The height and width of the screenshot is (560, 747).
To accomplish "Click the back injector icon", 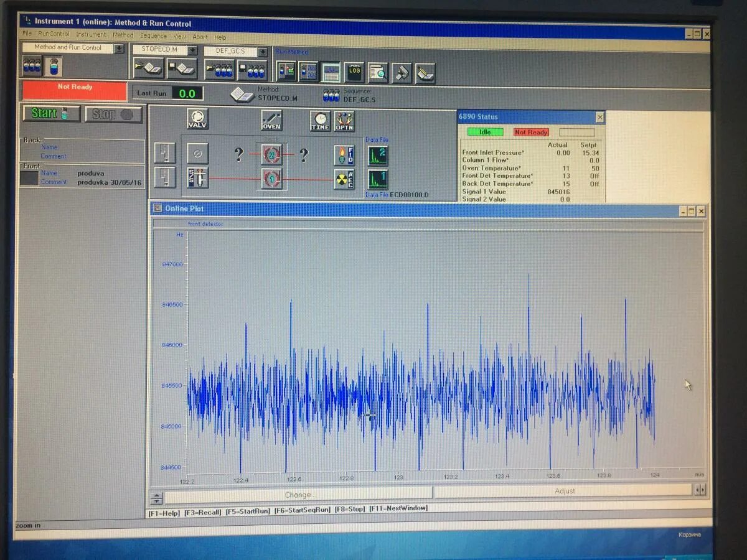I will point(165,153).
